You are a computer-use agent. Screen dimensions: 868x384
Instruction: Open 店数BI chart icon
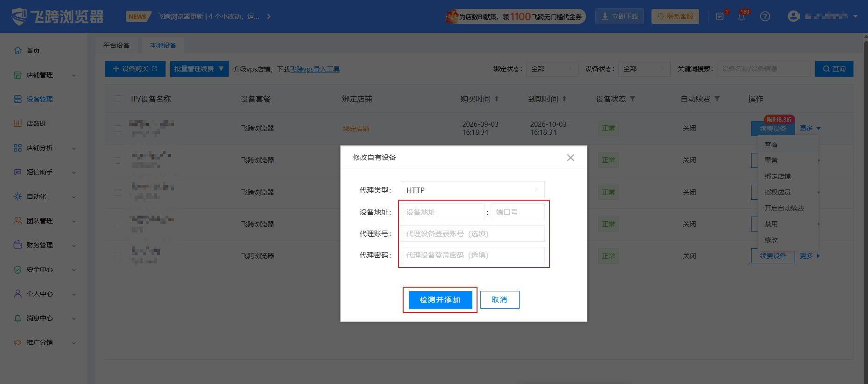click(x=18, y=123)
